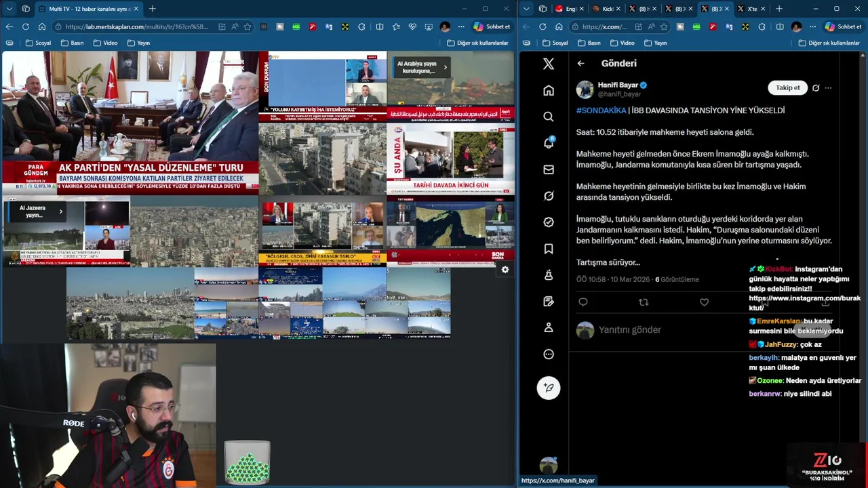868x488 pixels.
Task: Click Home icon in Multi TV browser toolbar
Action: point(41,26)
